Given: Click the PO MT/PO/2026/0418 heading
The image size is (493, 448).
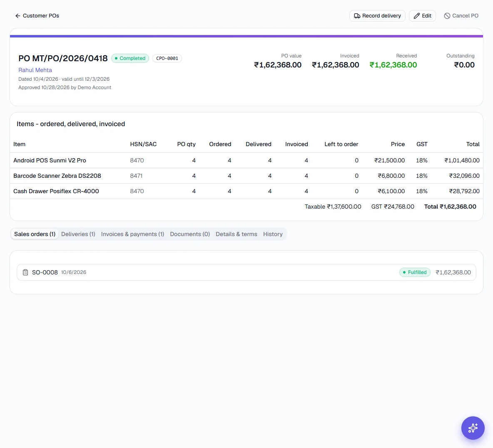Looking at the screenshot, I should click(63, 58).
